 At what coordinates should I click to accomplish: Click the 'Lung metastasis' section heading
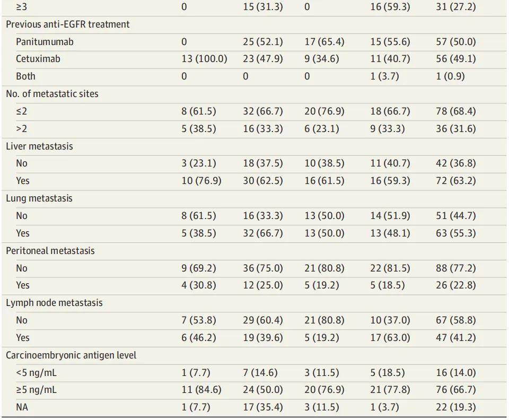[39, 198]
